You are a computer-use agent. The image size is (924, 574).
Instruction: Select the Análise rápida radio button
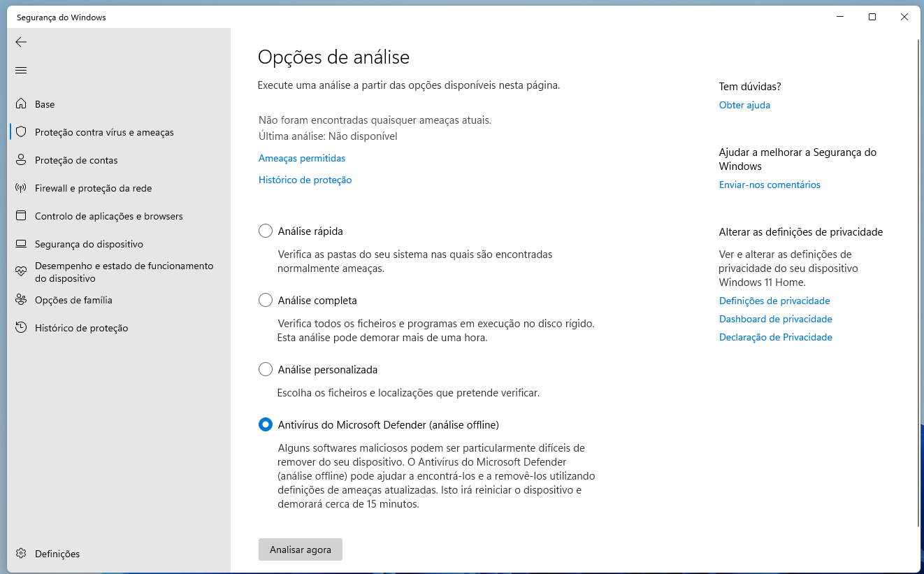266,231
